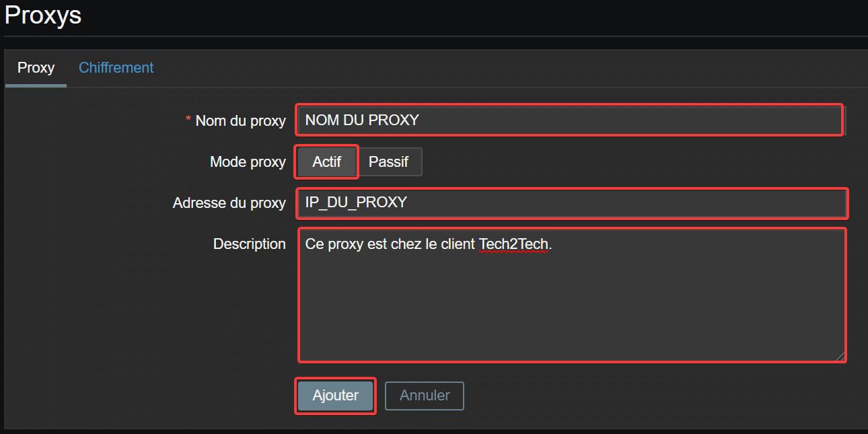Click the Adresse du proxy label
This screenshot has height=434, width=868.
[229, 203]
